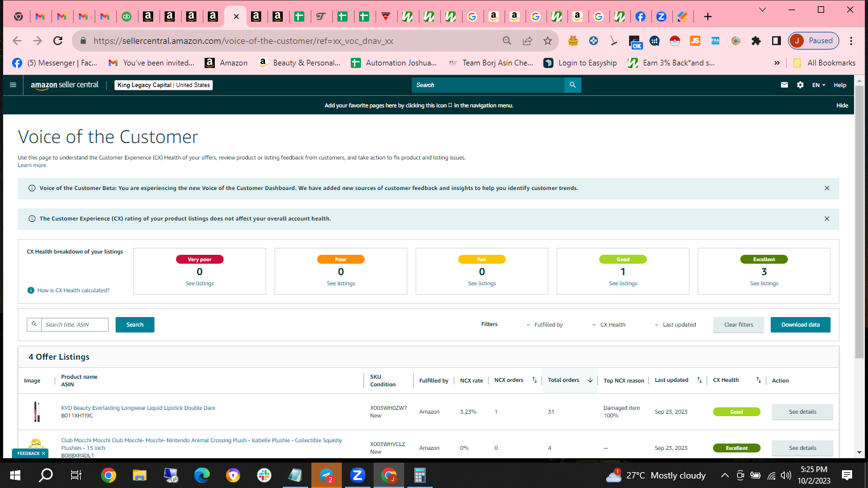Click the Amazon Seller Central logo

65,85
